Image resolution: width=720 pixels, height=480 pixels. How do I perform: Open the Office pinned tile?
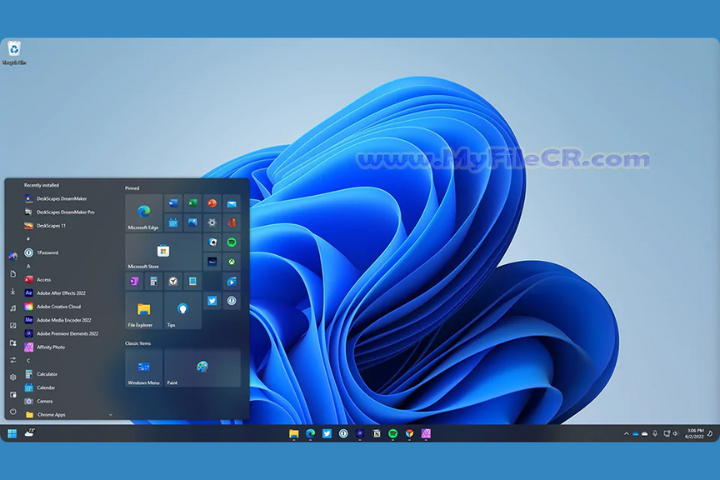tap(231, 223)
